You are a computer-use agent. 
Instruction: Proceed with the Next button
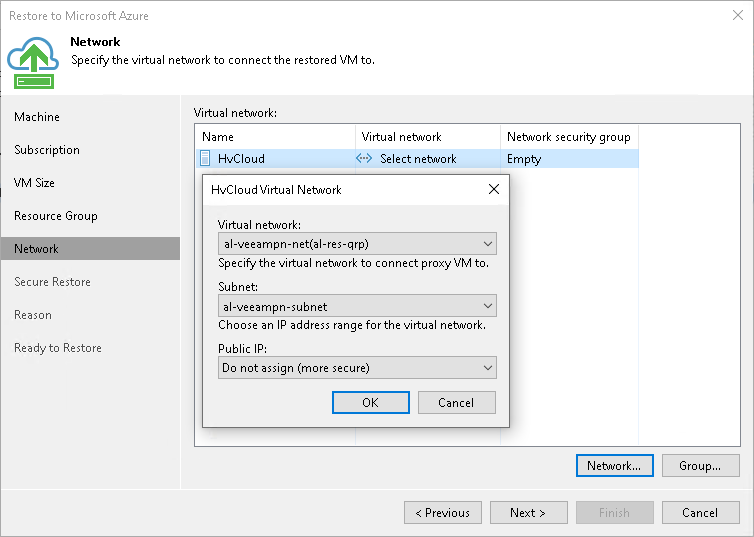pyautogui.click(x=528, y=513)
